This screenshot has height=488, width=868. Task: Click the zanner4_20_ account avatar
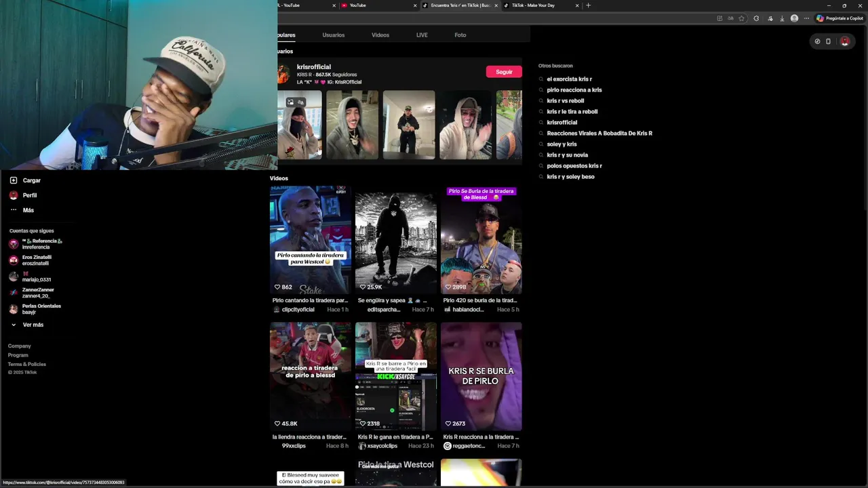tap(14, 293)
